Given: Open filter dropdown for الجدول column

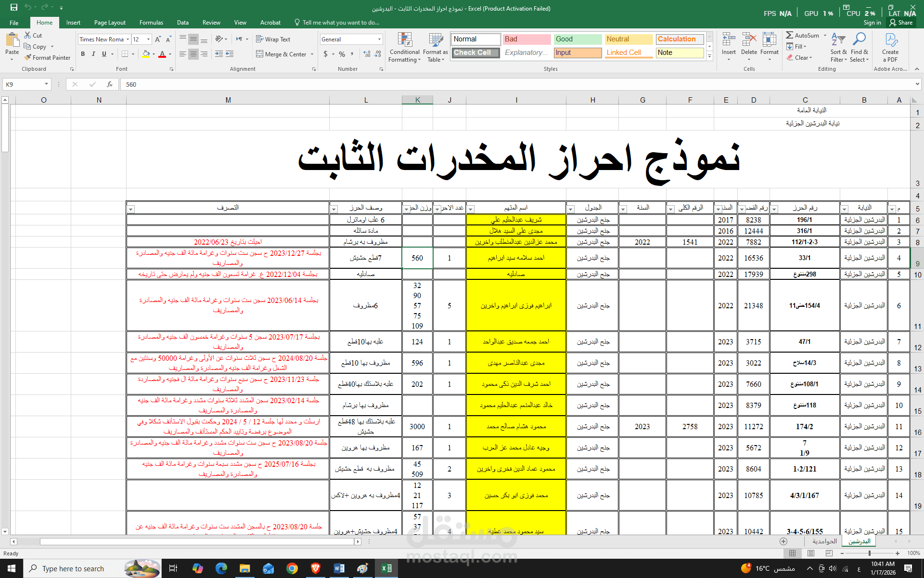Looking at the screenshot, I should pyautogui.click(x=571, y=209).
